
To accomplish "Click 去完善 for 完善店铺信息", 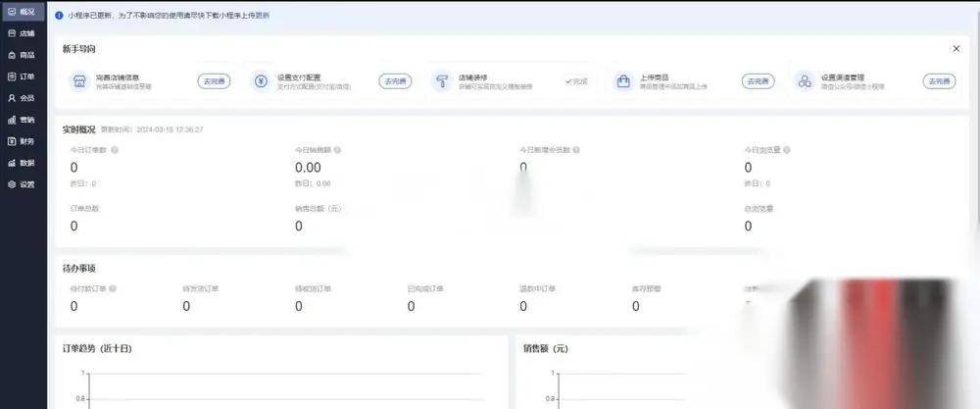I will (214, 81).
